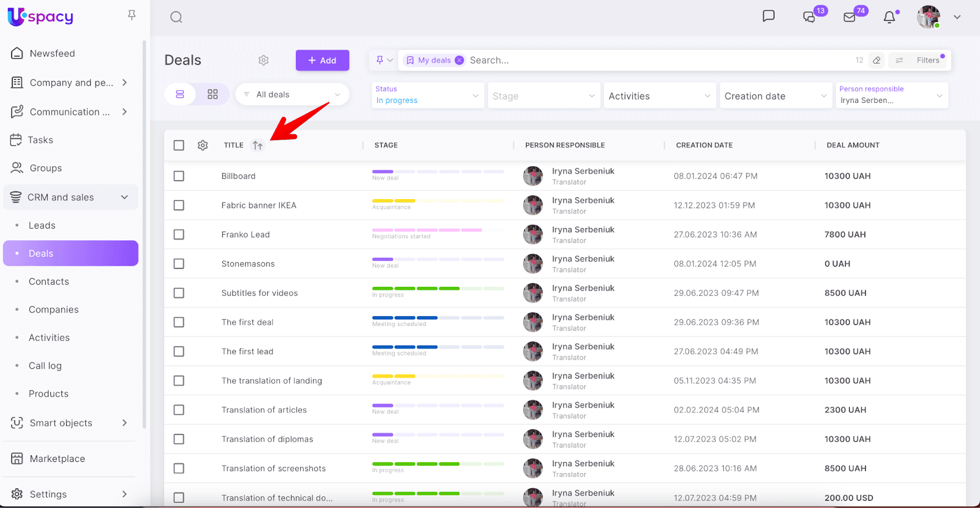Image resolution: width=980 pixels, height=508 pixels.
Task: Click the Add deal button
Action: coord(322,60)
